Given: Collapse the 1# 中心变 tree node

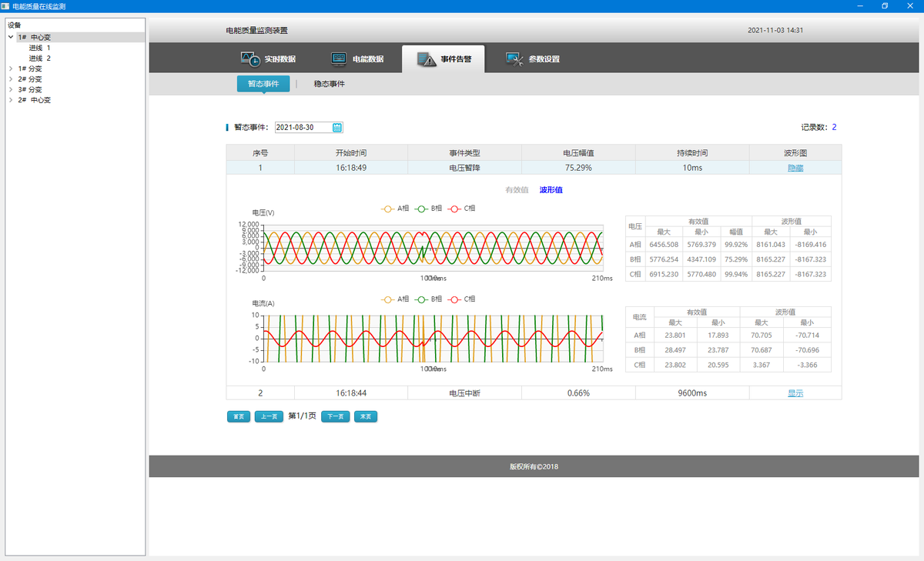Looking at the screenshot, I should [10, 37].
